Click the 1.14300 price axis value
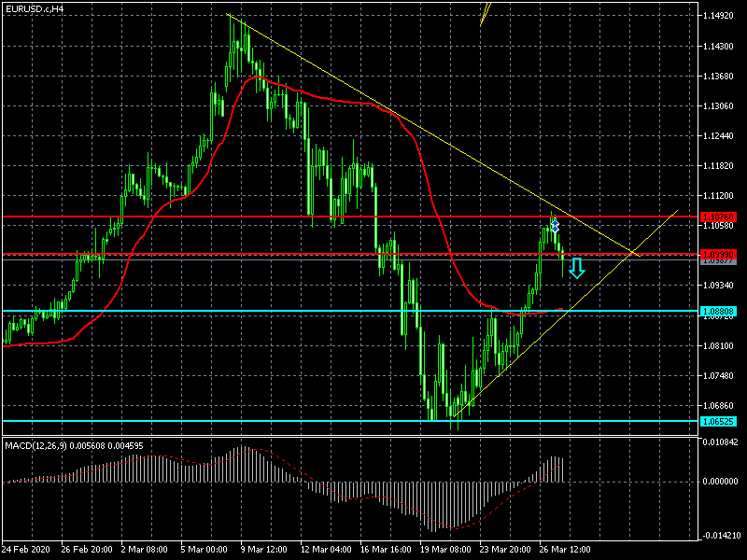This screenshot has width=747, height=560. click(718, 46)
